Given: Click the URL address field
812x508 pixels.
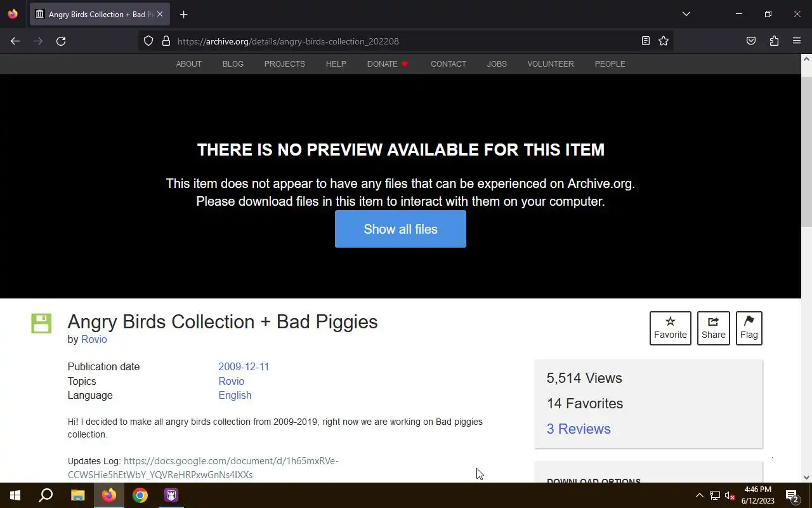Looking at the screenshot, I should pos(406,41).
